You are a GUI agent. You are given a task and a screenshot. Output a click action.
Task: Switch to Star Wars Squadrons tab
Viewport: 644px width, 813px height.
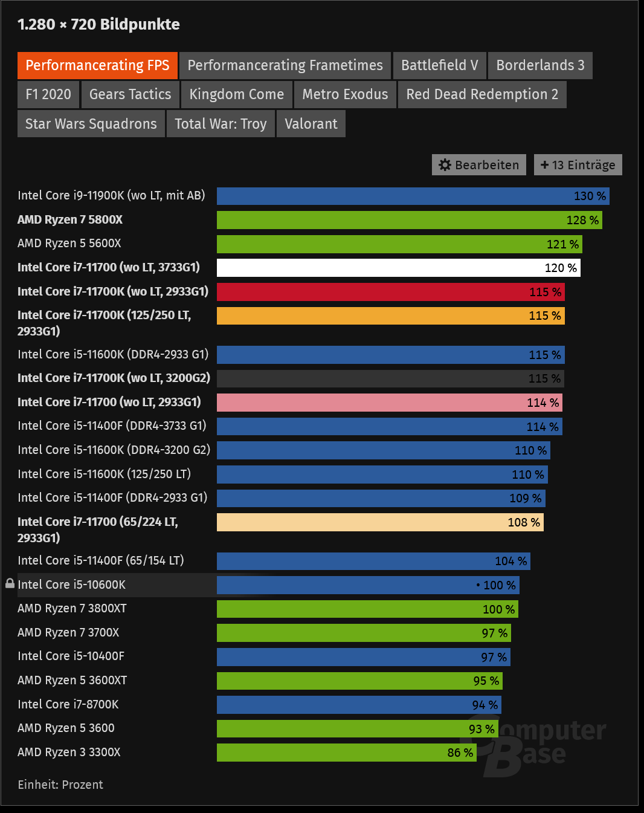[91, 124]
